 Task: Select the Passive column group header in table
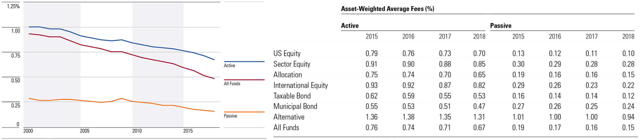501,26
